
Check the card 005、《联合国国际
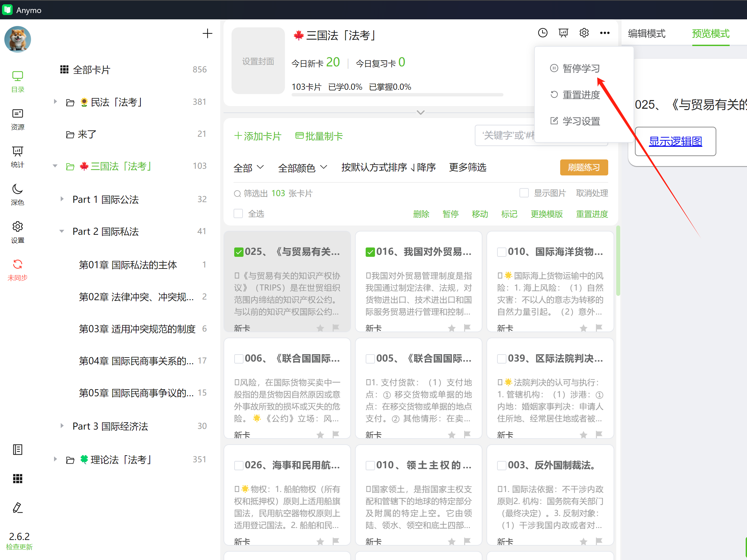point(370,359)
